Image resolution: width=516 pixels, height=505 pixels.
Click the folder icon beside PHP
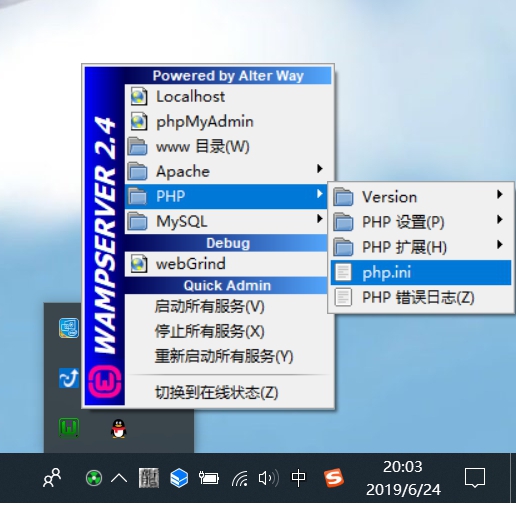coord(137,196)
